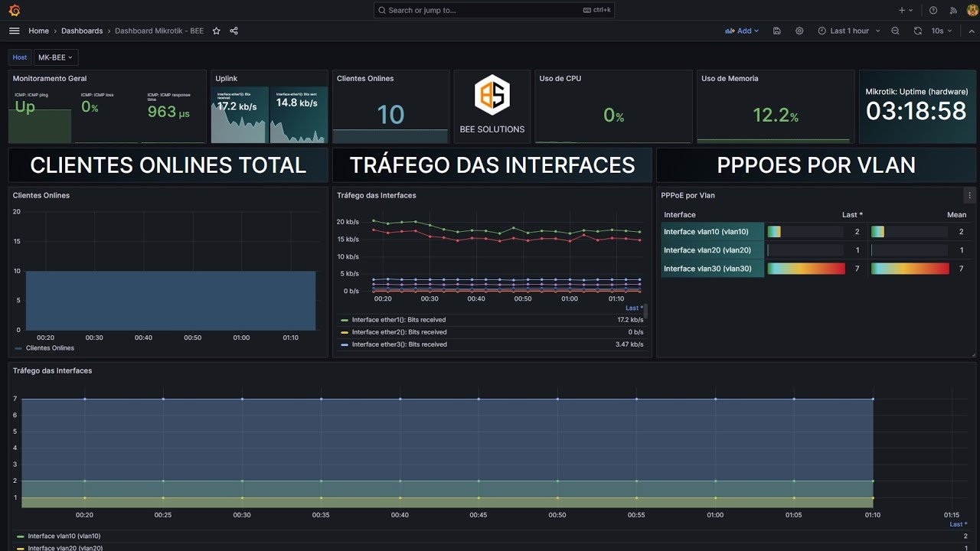The height and width of the screenshot is (551, 980).
Task: Click the Grafana logo
Action: (x=15, y=10)
